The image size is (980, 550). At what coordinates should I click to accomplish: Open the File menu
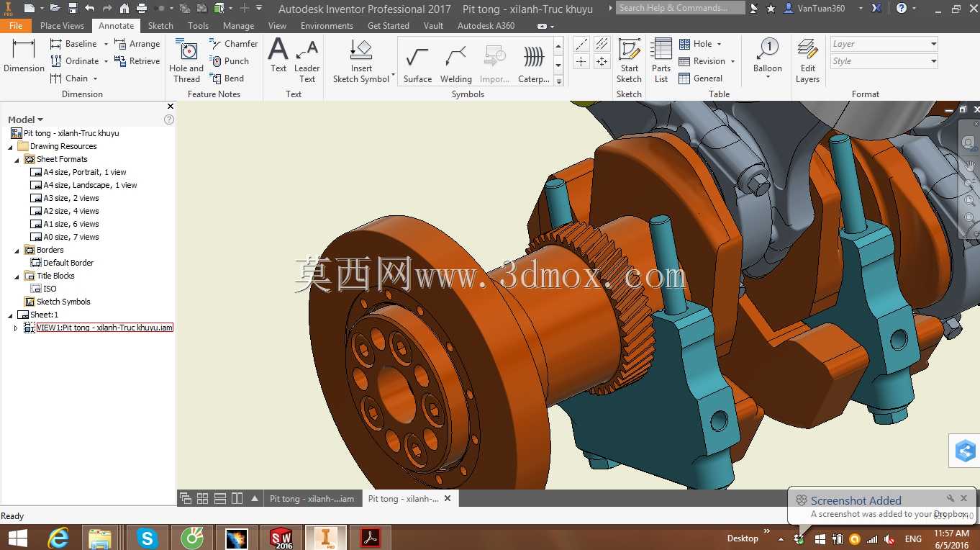[16, 25]
